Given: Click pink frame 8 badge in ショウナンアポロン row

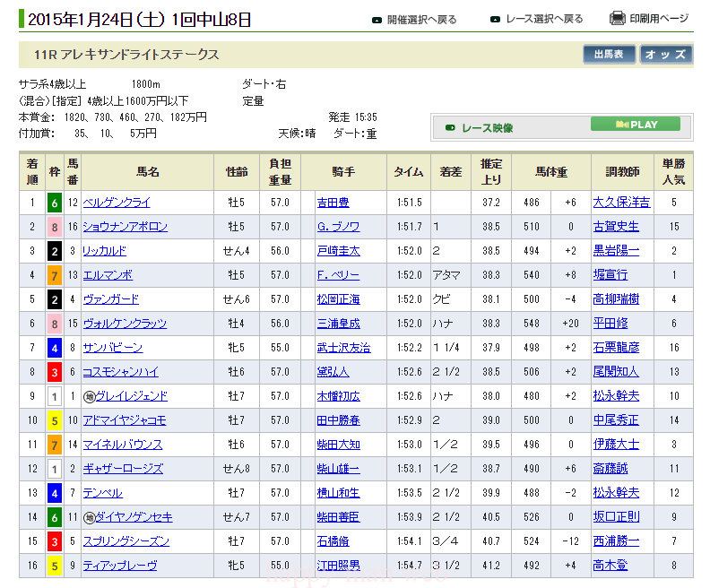Looking at the screenshot, I should (55, 227).
